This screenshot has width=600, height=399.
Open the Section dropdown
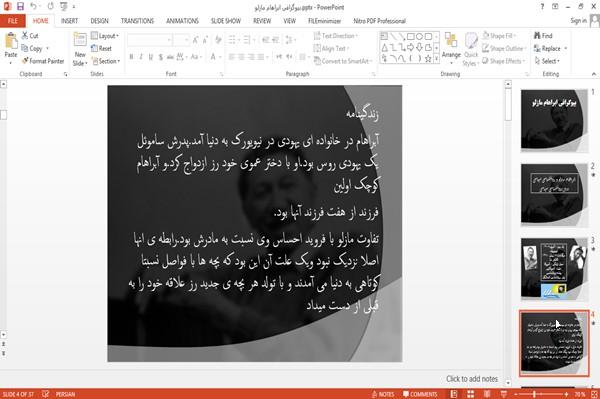click(106, 61)
